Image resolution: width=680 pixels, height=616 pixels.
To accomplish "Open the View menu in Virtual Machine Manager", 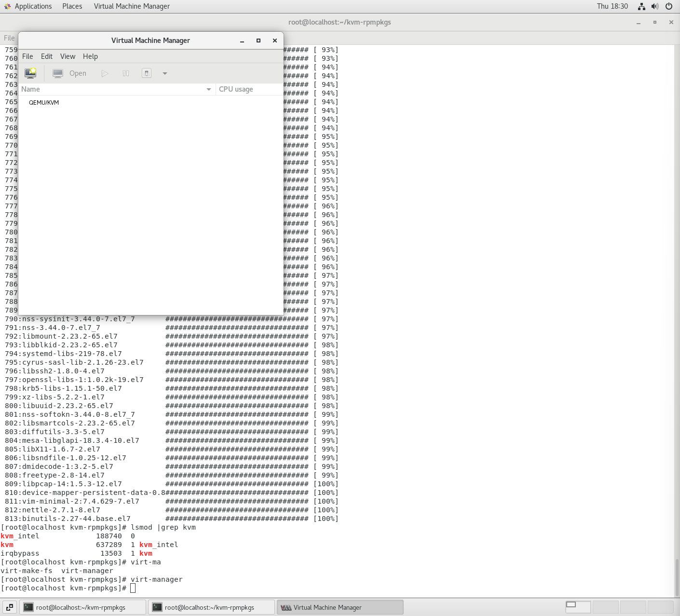I will point(68,56).
